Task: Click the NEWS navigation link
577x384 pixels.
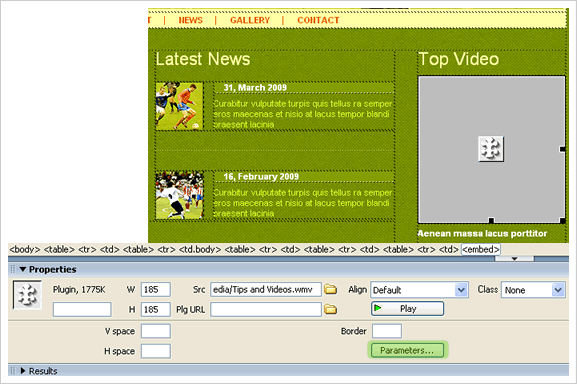Action: [190, 20]
